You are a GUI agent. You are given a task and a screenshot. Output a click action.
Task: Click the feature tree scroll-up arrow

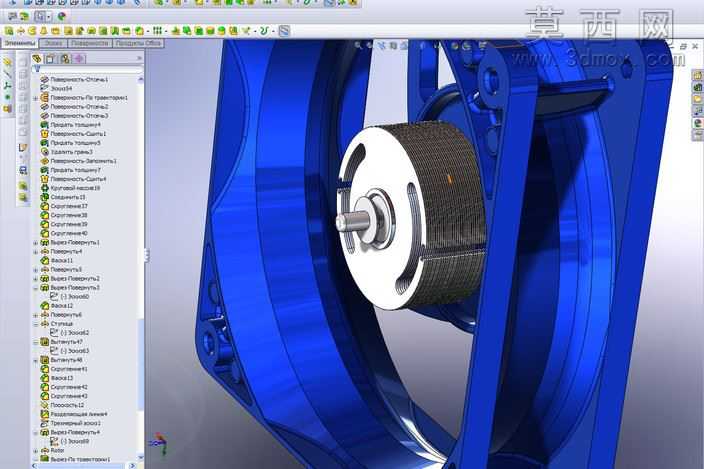141,79
